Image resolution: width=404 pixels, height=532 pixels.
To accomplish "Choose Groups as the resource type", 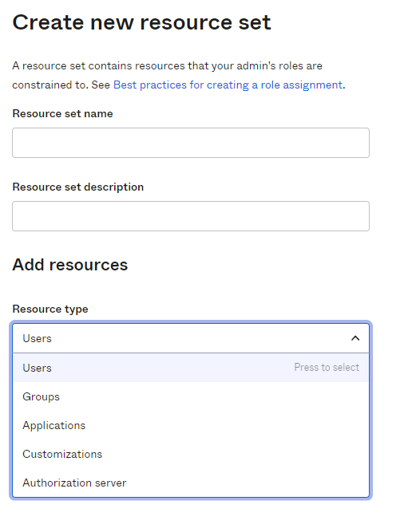I will pyautogui.click(x=191, y=396).
